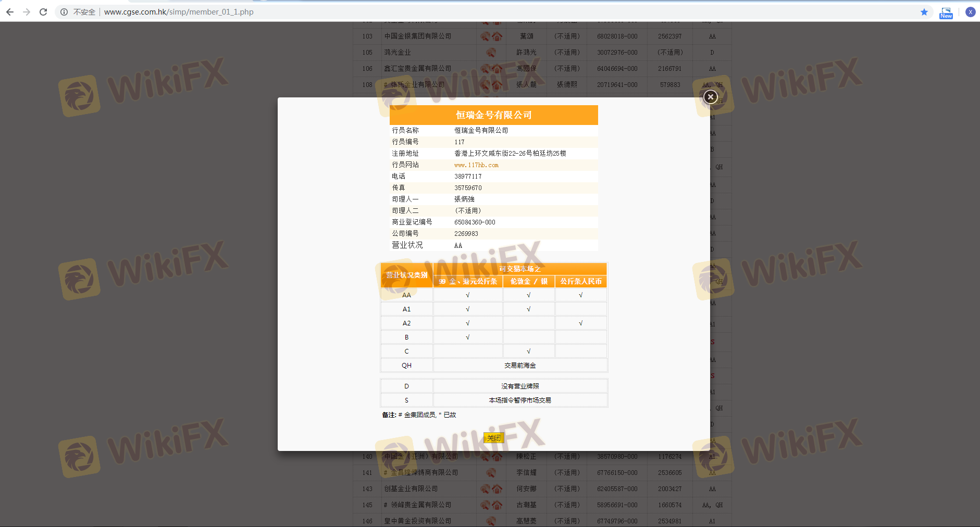Screen dimensions: 980x527
Task: Go forward in browser history
Action: point(27,12)
